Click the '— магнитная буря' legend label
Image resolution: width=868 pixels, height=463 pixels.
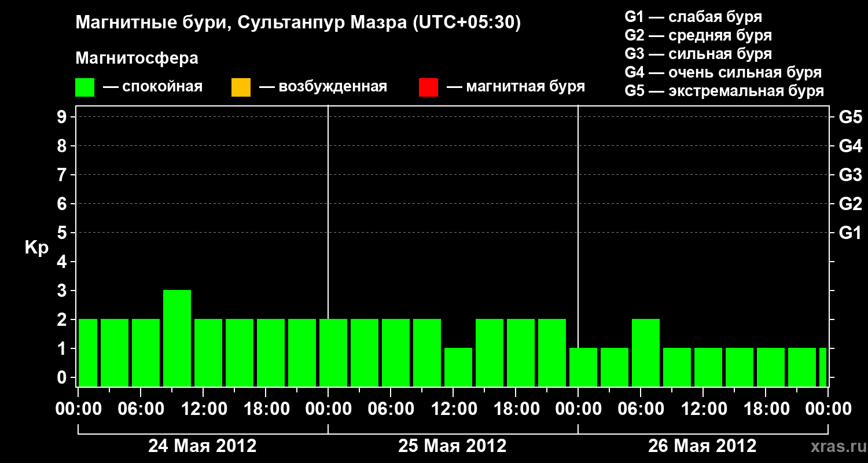click(x=516, y=87)
